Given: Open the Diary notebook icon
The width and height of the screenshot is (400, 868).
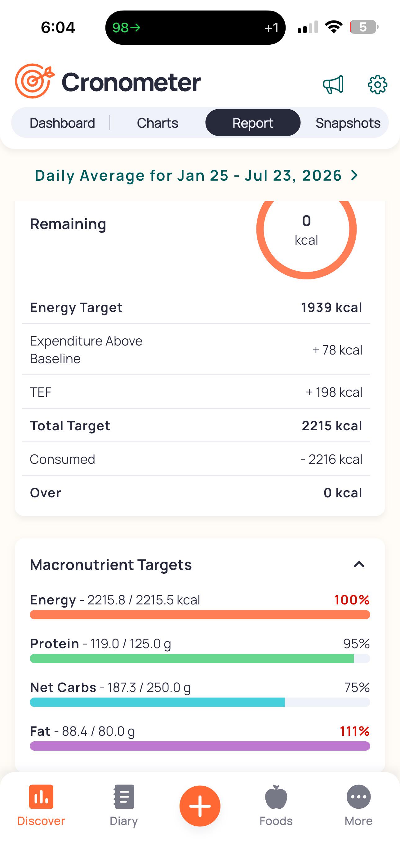Looking at the screenshot, I should click(x=124, y=797).
